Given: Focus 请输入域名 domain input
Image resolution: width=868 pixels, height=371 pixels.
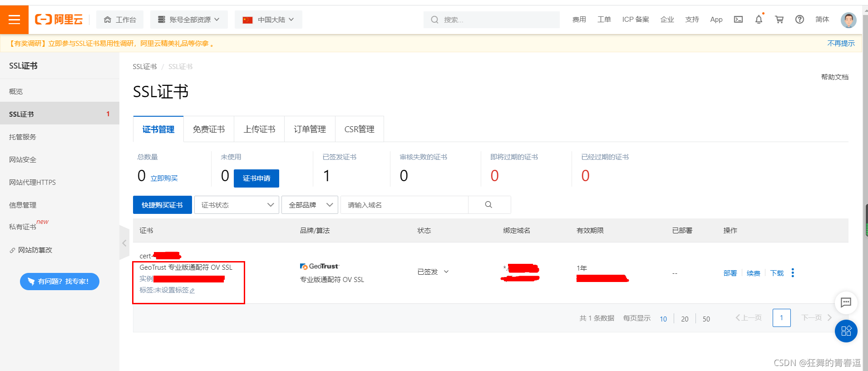Looking at the screenshot, I should (x=404, y=205).
